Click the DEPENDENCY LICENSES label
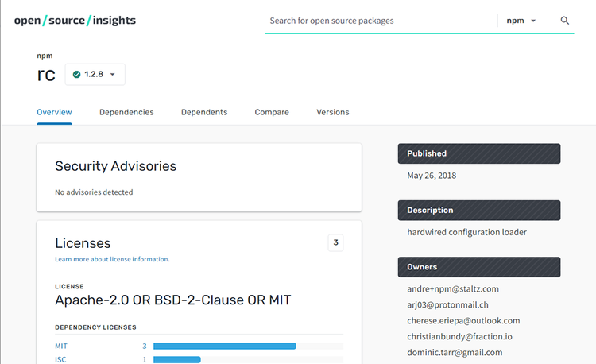596x364 pixels. coord(95,327)
